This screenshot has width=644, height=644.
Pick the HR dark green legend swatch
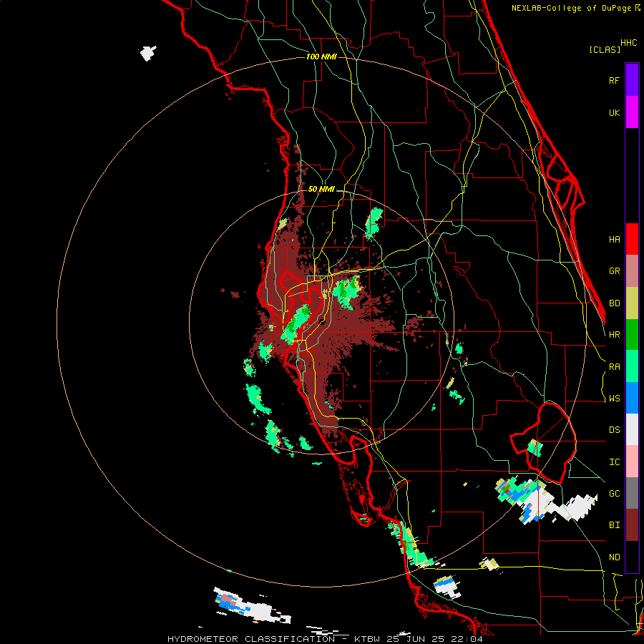(632, 335)
